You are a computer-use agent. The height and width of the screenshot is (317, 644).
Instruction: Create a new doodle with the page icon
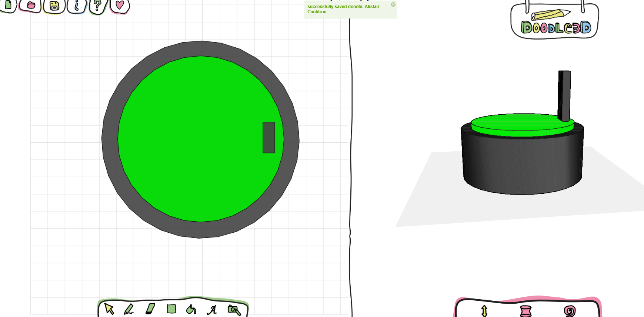point(8,5)
